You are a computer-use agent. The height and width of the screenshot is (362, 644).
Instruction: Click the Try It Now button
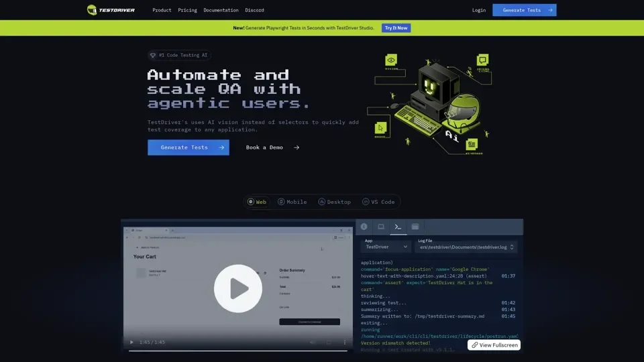click(x=396, y=28)
